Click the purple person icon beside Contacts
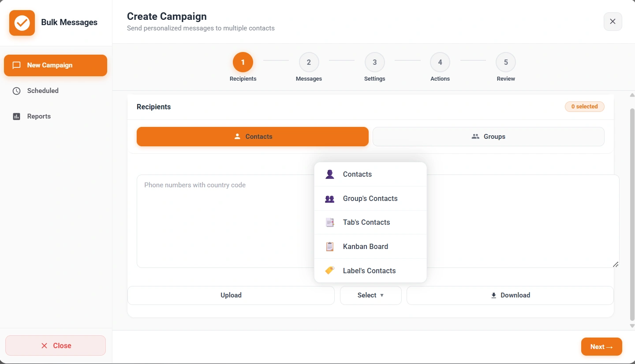Image resolution: width=635 pixels, height=364 pixels. [x=330, y=174]
